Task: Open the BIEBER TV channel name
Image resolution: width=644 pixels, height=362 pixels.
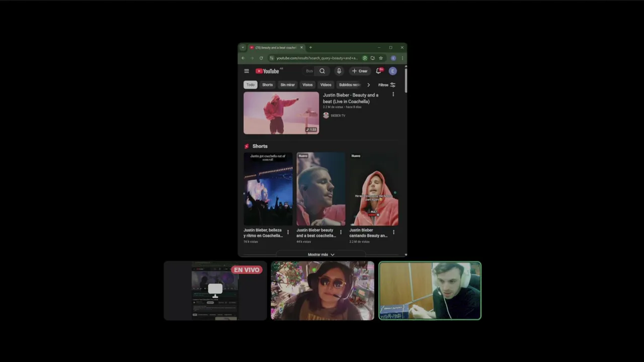Action: click(338, 116)
